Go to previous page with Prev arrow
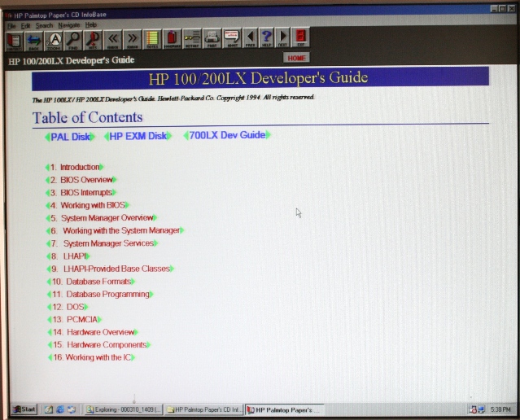Image resolution: width=520 pixels, height=420 pixels. tap(251, 37)
